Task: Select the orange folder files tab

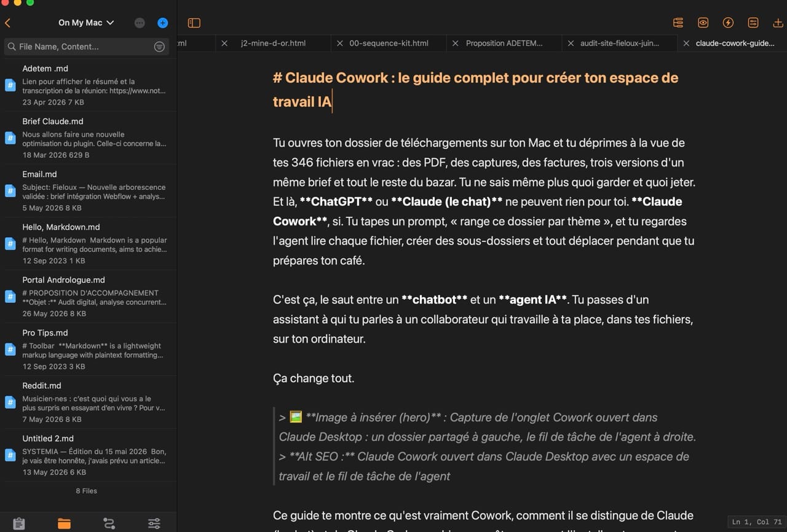Action: [x=64, y=523]
